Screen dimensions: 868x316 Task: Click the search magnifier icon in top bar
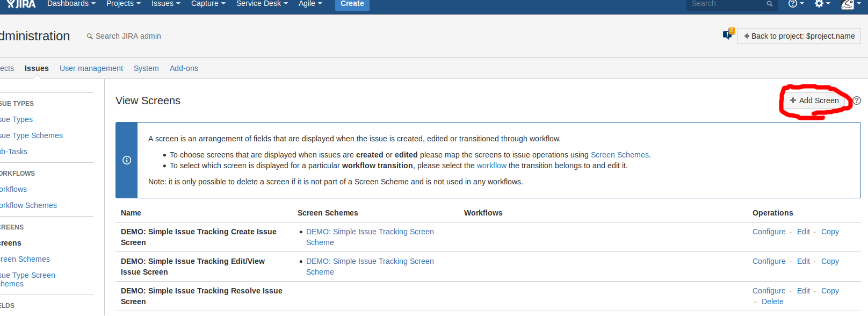pyautogui.click(x=770, y=4)
